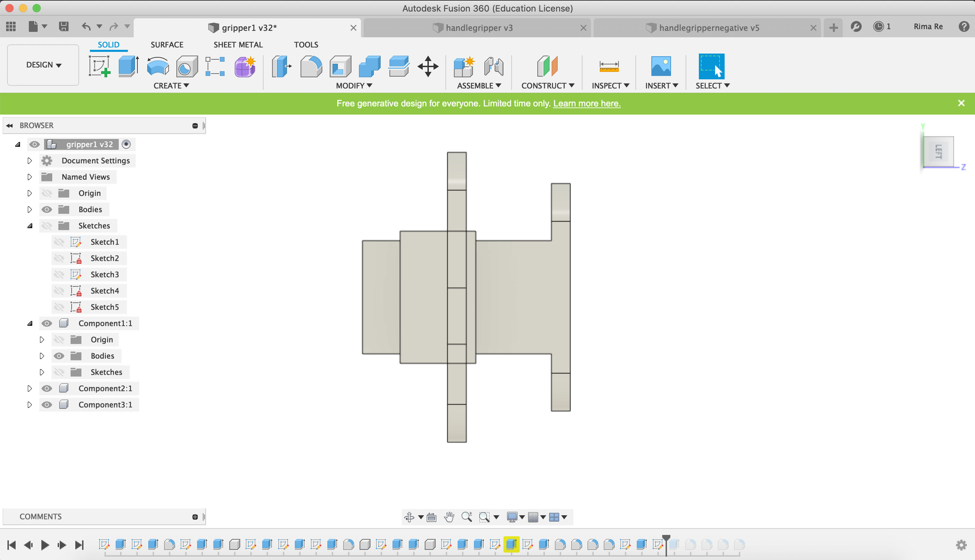
Task: Open the CONSTRUCT menu
Action: (547, 86)
